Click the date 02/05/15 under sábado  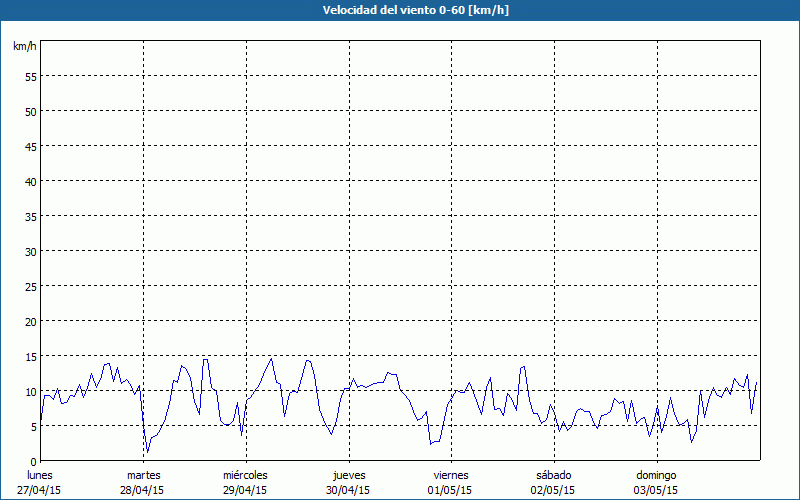tap(553, 490)
